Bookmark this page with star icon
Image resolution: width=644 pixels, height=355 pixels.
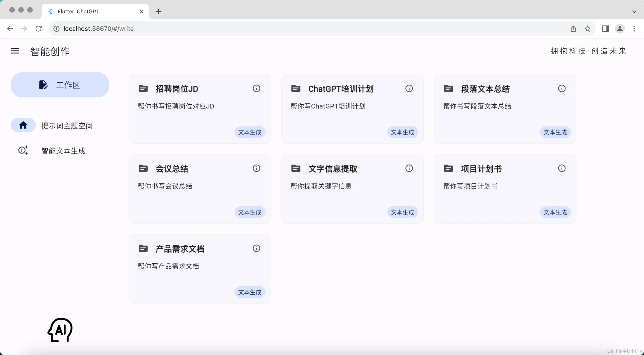[x=587, y=29]
